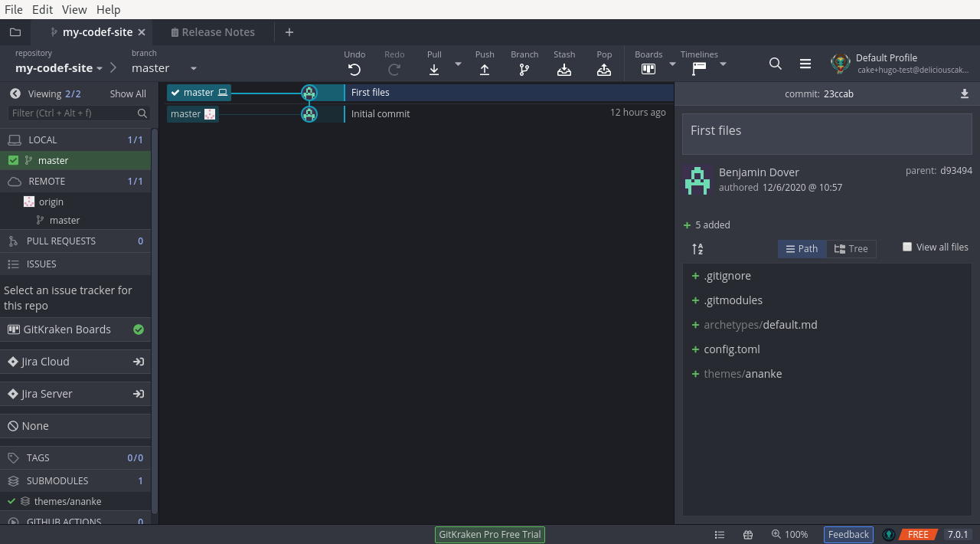Click the Benjamin Dover author avatar
The height and width of the screenshot is (544, 980).
pyautogui.click(x=697, y=180)
